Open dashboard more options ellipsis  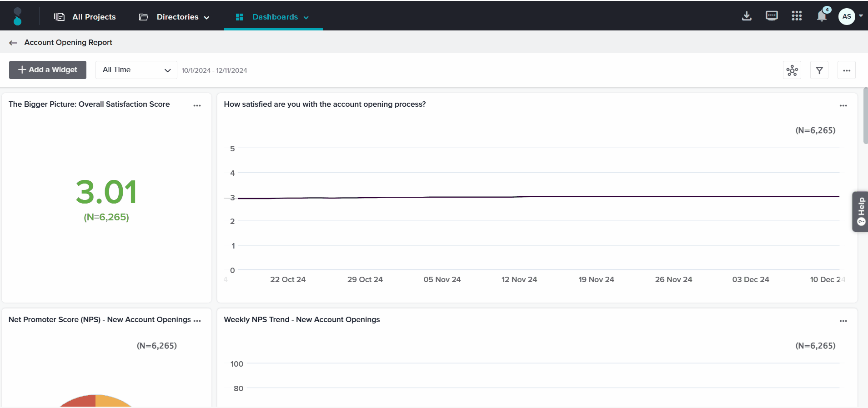(x=847, y=70)
